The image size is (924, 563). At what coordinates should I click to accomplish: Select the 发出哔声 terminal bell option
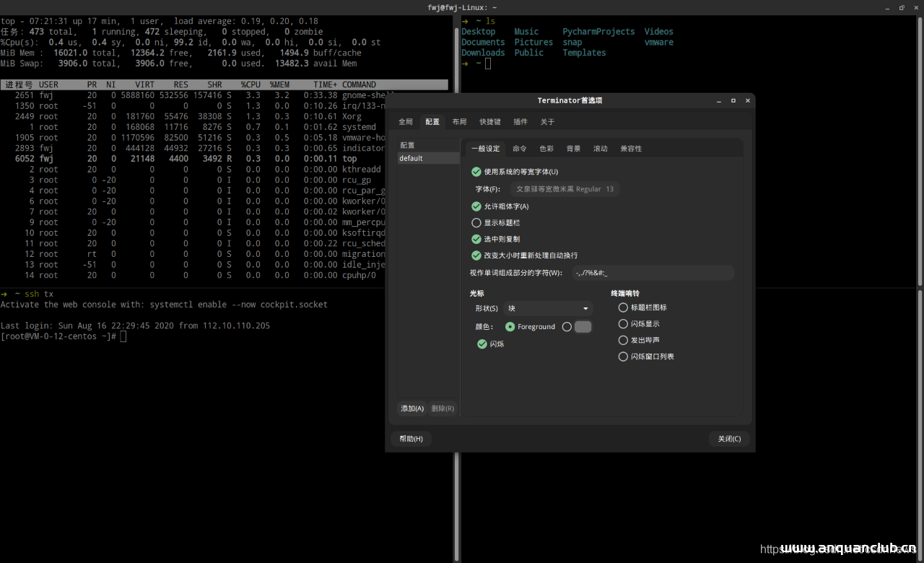click(x=623, y=340)
